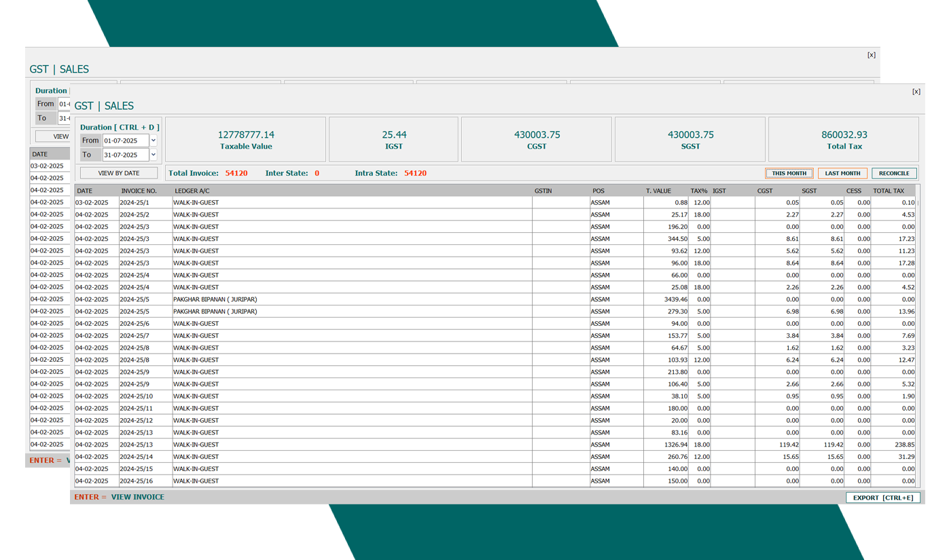Click the LEDGER A/C column header

point(191,191)
